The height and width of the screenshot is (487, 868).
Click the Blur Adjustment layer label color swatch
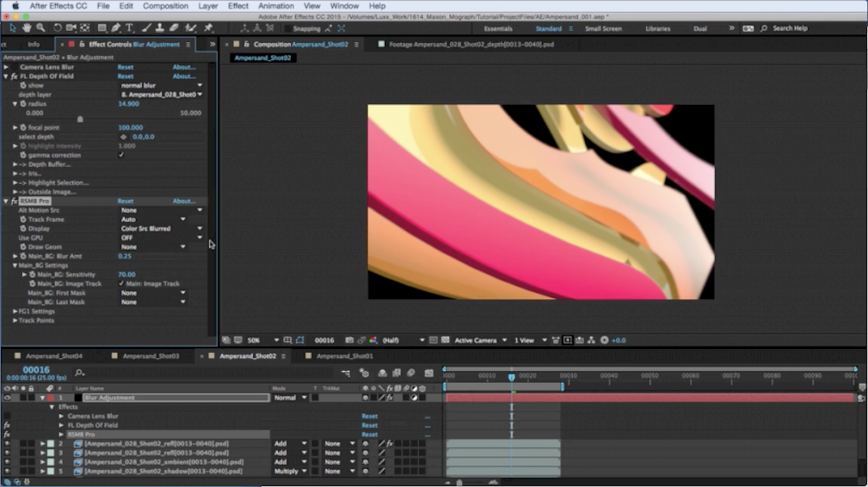(50, 398)
